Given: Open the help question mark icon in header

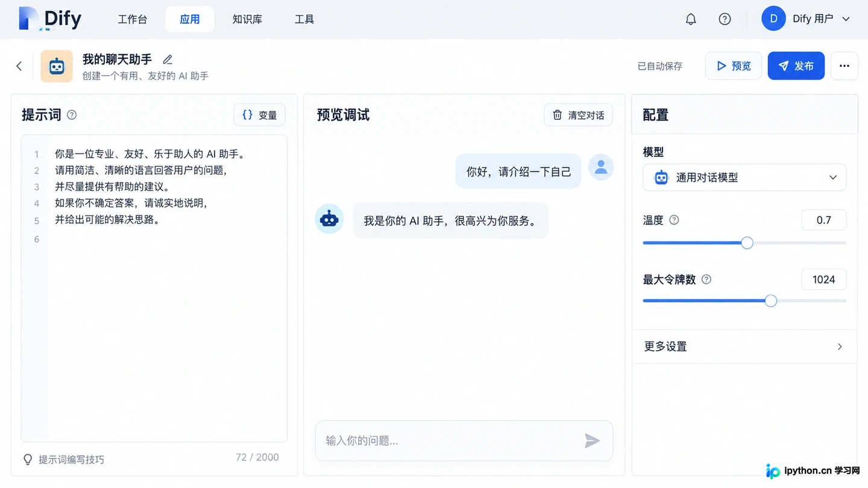Looking at the screenshot, I should (725, 19).
